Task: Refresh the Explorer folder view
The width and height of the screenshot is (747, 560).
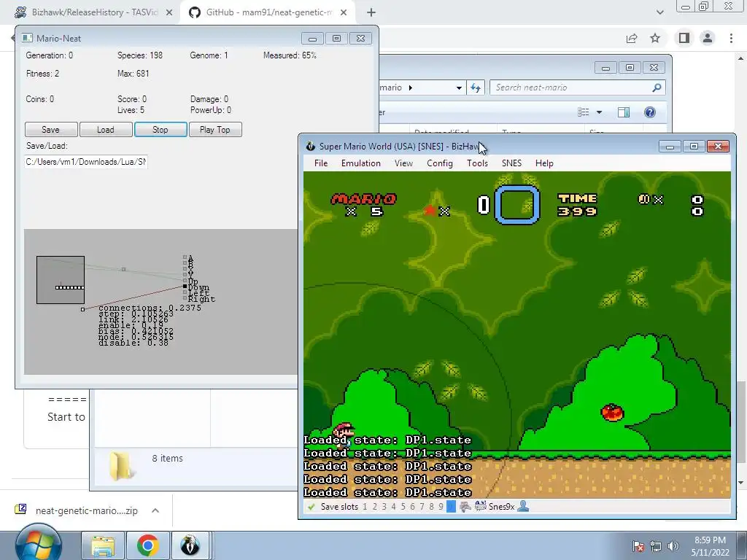Action: point(476,87)
